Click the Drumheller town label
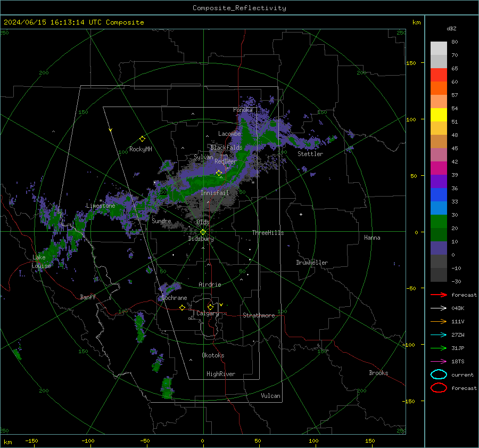 (312, 263)
